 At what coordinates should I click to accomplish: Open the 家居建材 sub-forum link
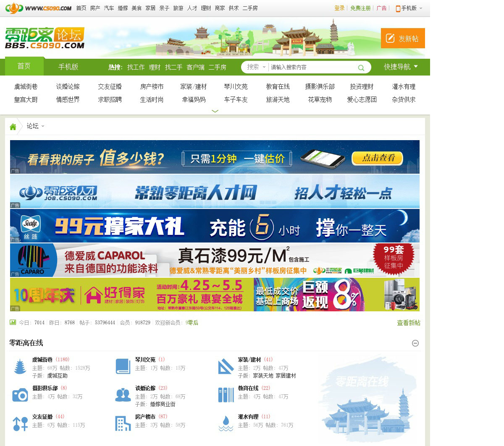tap(286, 376)
